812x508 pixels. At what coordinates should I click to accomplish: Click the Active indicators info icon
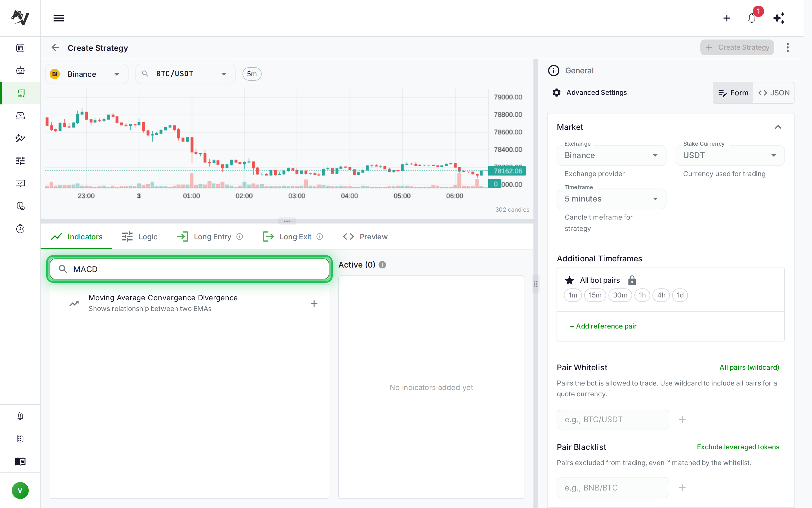[x=382, y=265]
